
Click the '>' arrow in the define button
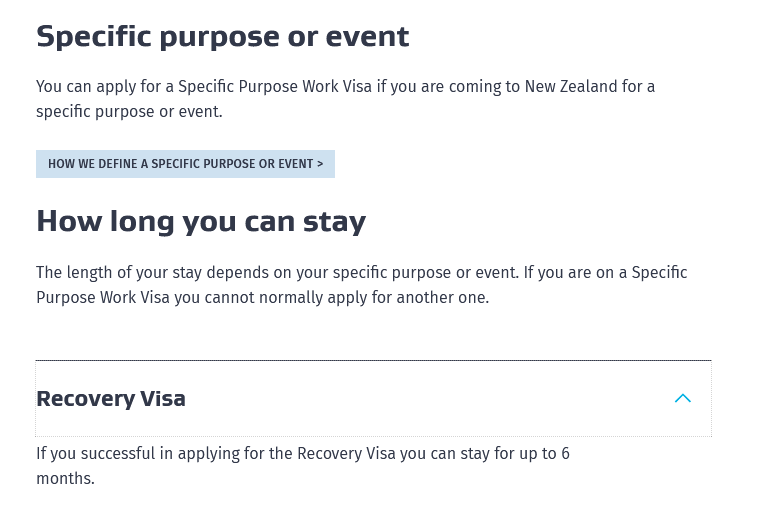pyautogui.click(x=320, y=164)
